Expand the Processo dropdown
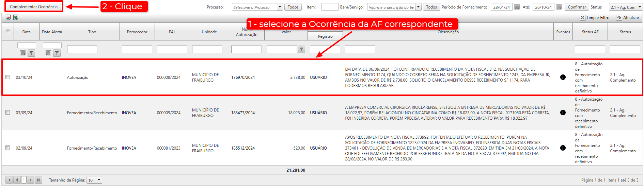Image resolution: width=644 pixels, height=189 pixels. click(280, 7)
